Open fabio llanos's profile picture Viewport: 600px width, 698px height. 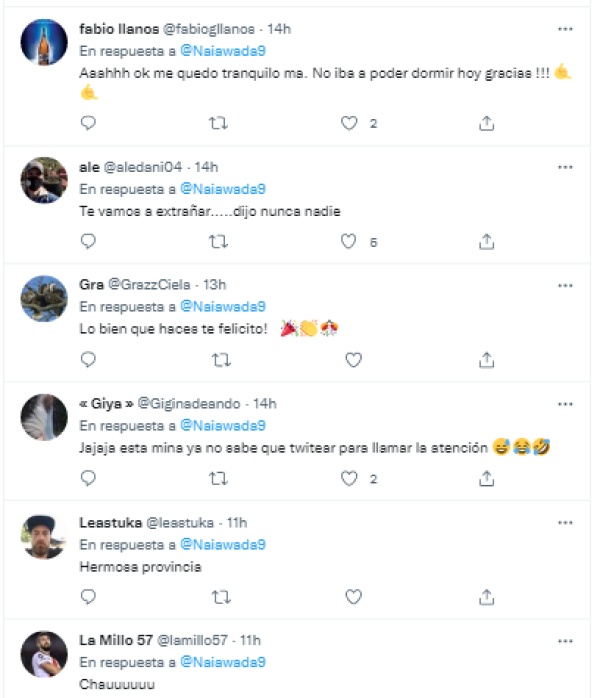click(x=44, y=44)
